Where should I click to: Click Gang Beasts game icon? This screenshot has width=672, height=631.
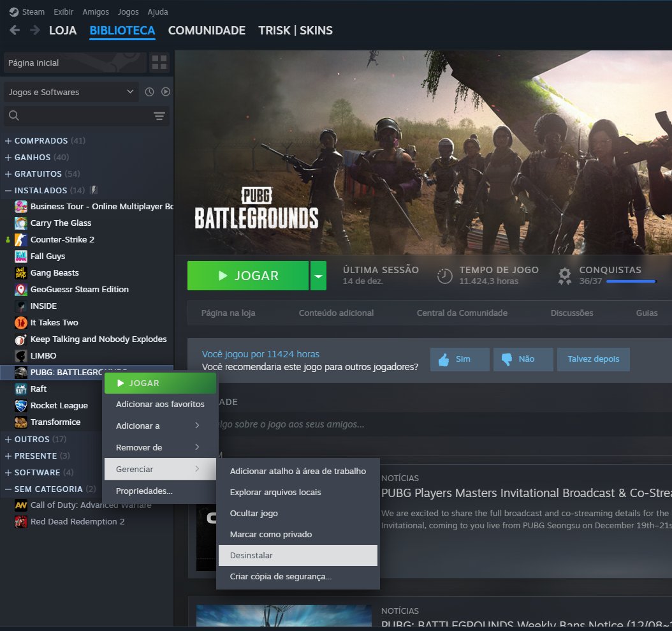click(21, 273)
